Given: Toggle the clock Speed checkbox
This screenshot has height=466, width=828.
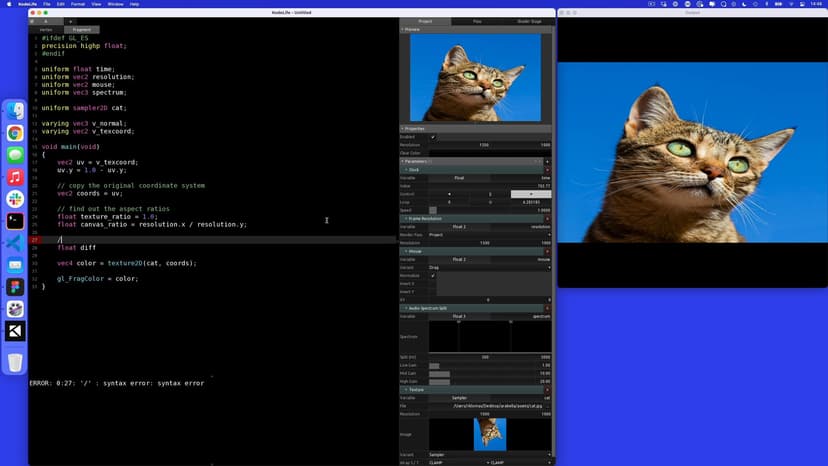Looking at the screenshot, I should (433, 210).
